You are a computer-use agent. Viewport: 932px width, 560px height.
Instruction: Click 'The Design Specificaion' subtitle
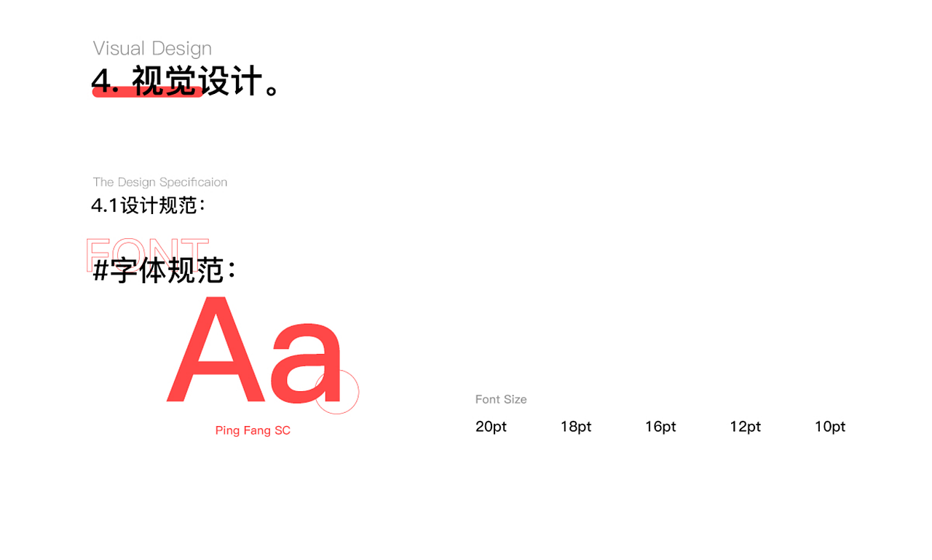[x=159, y=182]
